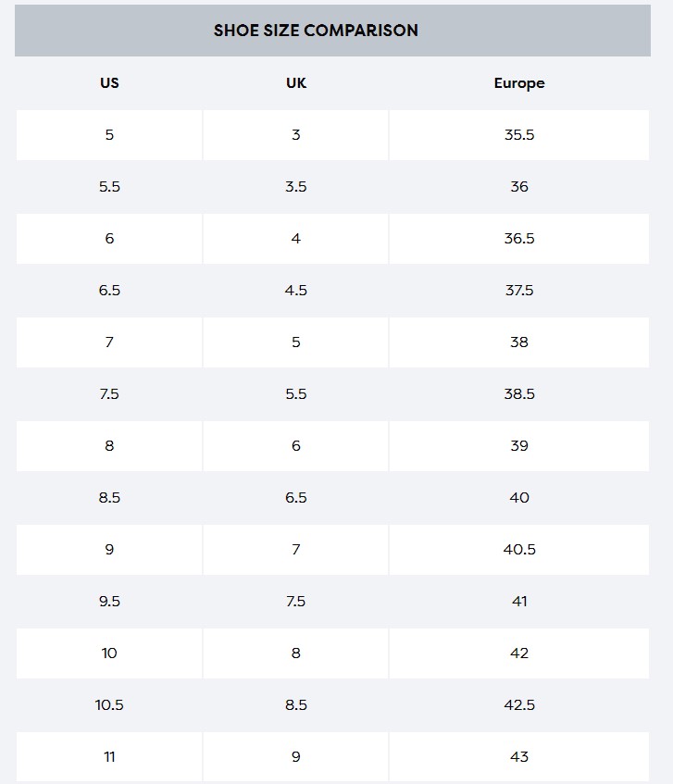Select US size 5.5 cell
This screenshot has width=673, height=784.
coord(109,186)
